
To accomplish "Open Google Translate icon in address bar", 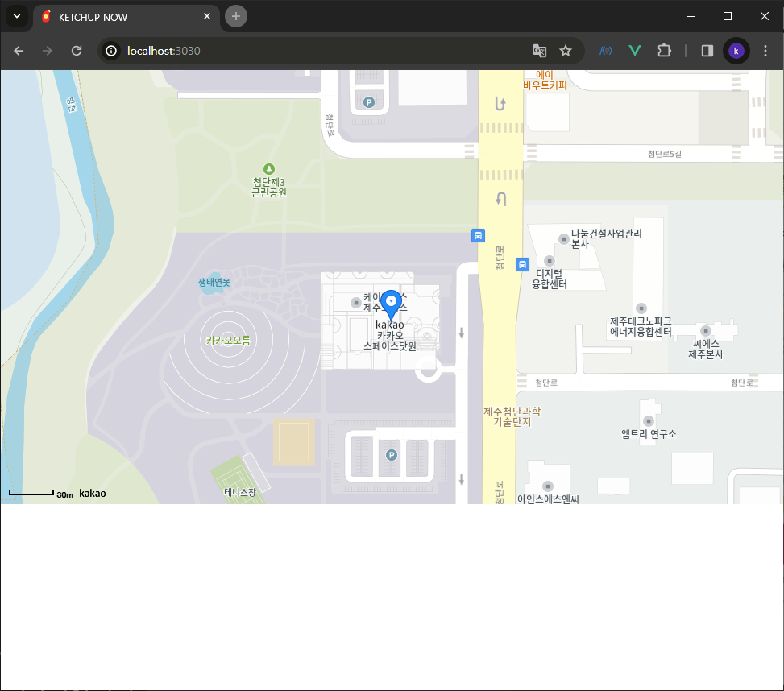I will [x=540, y=51].
